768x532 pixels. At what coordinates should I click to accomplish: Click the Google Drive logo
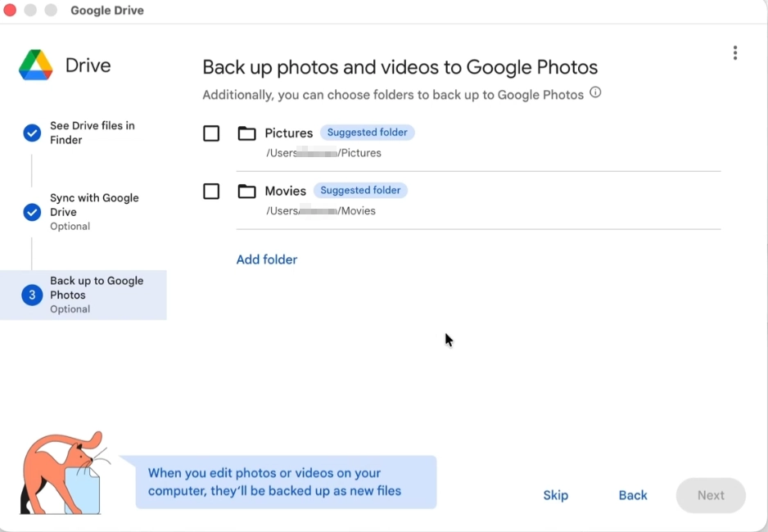click(36, 65)
